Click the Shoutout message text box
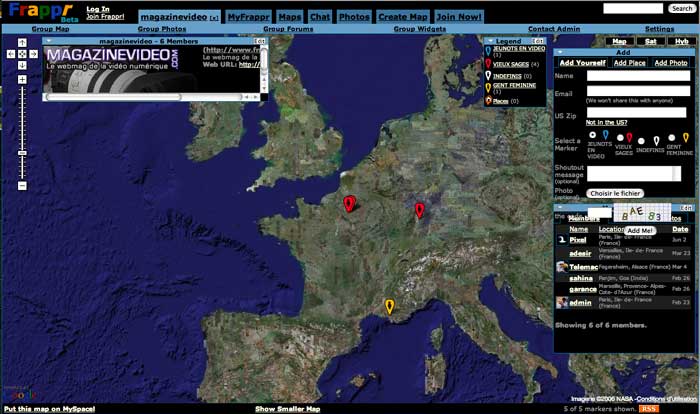Image resolution: width=700 pixels, height=414 pixels. [634, 173]
